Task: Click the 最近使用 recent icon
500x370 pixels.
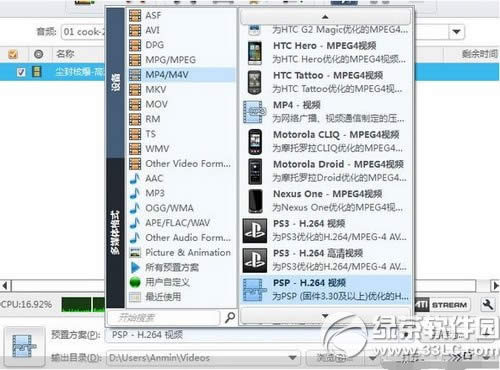Action: 135,297
